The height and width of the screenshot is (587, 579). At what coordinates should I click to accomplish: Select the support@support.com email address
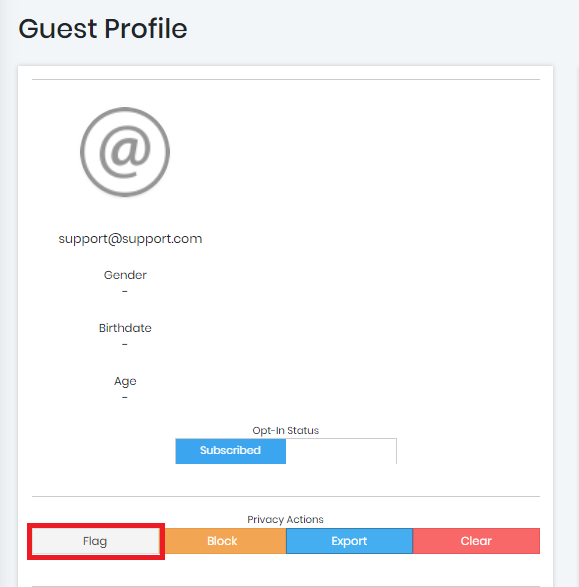click(x=130, y=239)
